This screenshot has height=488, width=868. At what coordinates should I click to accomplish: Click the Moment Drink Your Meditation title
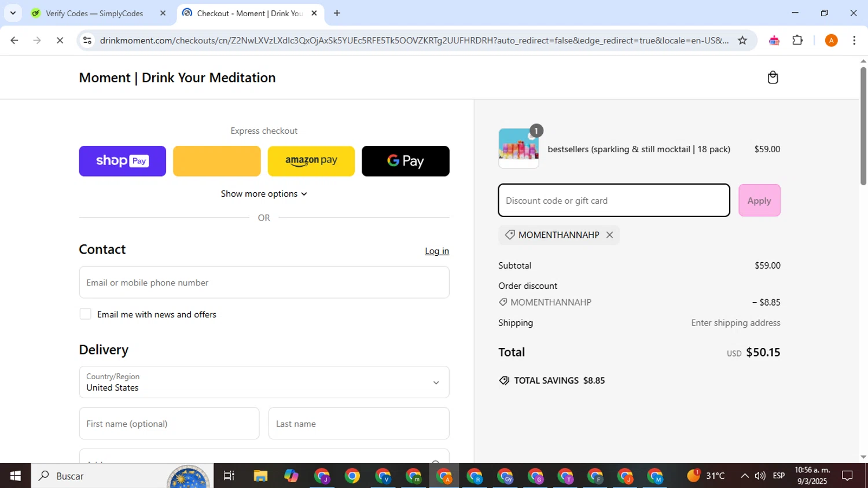[x=177, y=78]
